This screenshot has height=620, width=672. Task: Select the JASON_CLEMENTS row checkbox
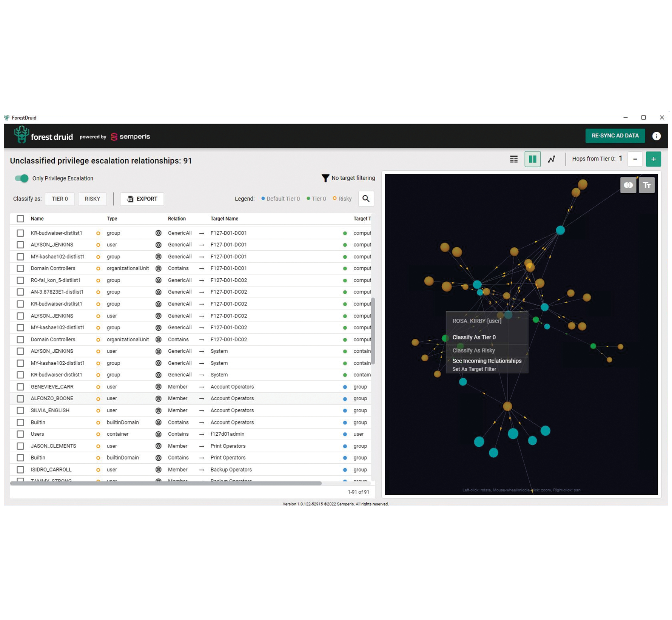click(20, 446)
